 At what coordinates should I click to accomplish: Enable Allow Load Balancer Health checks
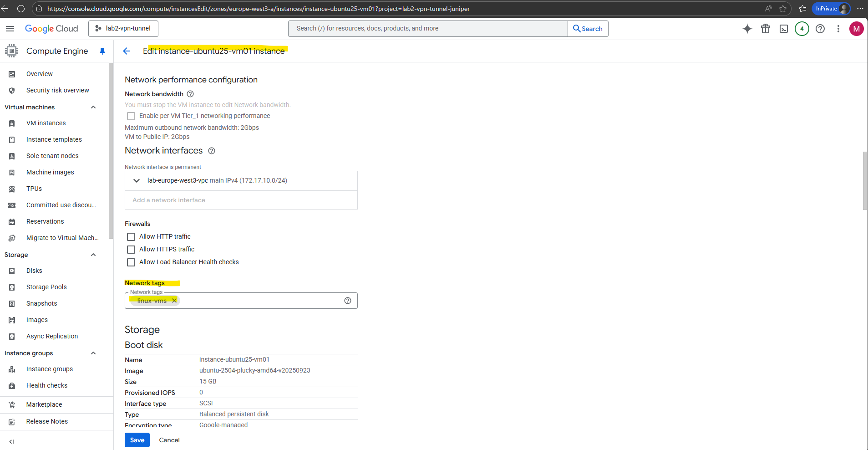(x=131, y=262)
